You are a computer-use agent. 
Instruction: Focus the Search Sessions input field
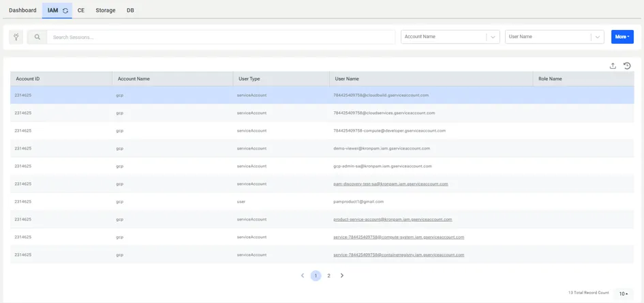coord(221,37)
